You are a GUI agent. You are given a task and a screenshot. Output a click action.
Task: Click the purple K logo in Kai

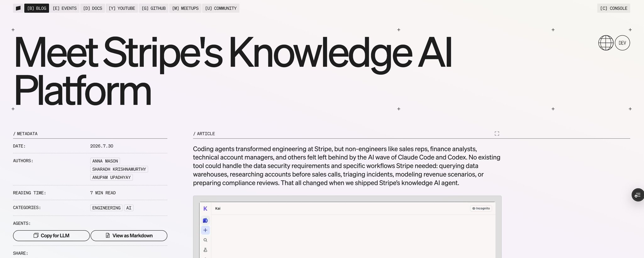click(x=205, y=209)
